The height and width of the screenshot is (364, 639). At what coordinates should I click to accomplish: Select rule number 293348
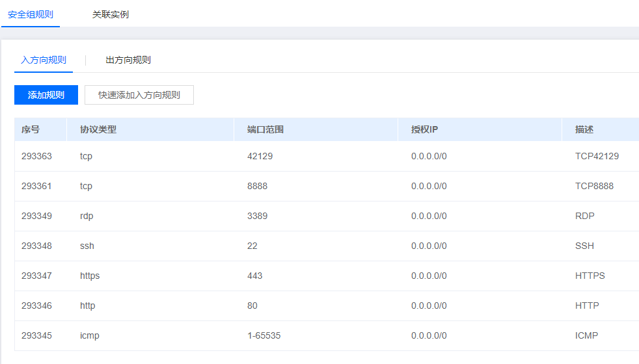[36, 246]
